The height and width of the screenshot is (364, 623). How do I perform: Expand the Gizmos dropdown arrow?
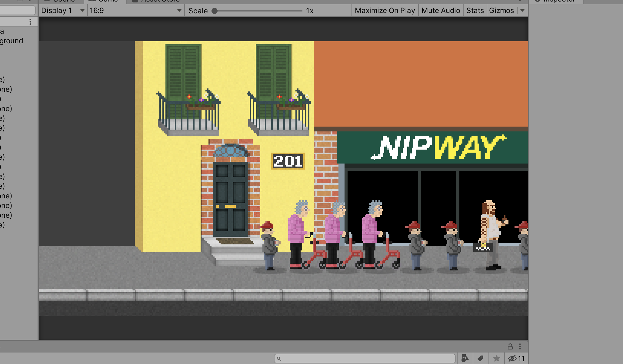click(522, 11)
